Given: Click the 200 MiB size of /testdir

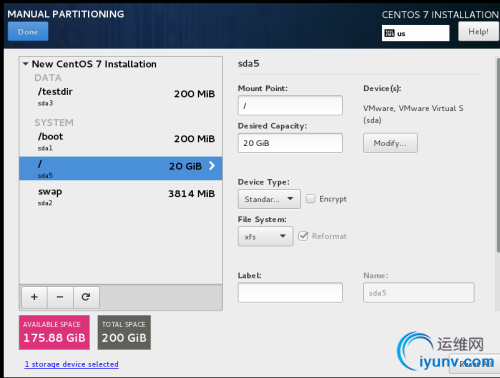Looking at the screenshot, I should pos(194,94).
